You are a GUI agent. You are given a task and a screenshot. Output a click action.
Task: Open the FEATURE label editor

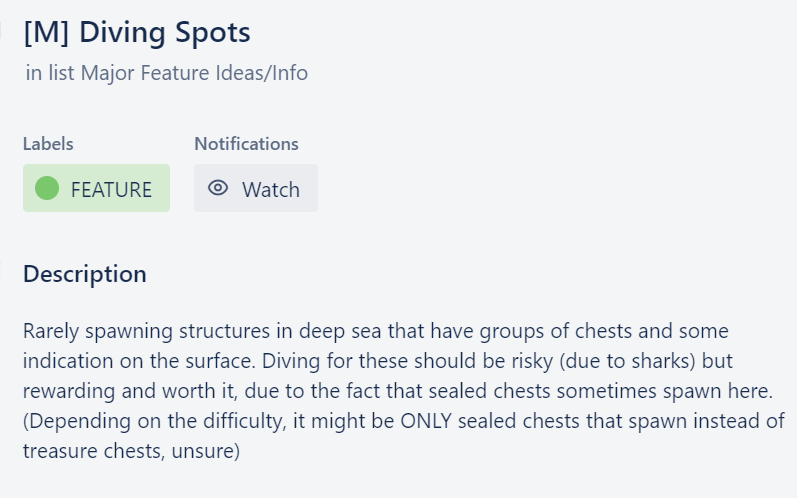[96, 188]
